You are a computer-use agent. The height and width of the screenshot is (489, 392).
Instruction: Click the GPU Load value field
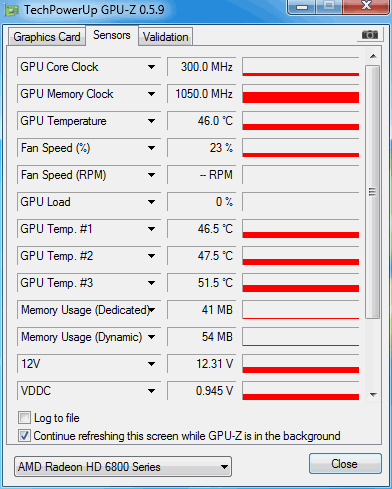[x=201, y=202]
